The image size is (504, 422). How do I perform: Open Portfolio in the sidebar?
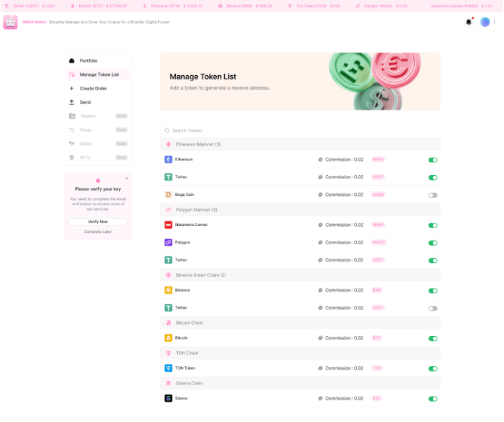[x=89, y=61]
